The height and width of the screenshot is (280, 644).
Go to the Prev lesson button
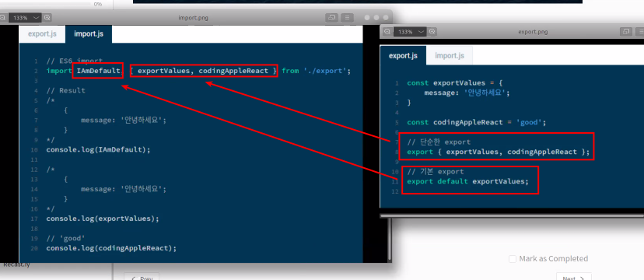coord(142,277)
